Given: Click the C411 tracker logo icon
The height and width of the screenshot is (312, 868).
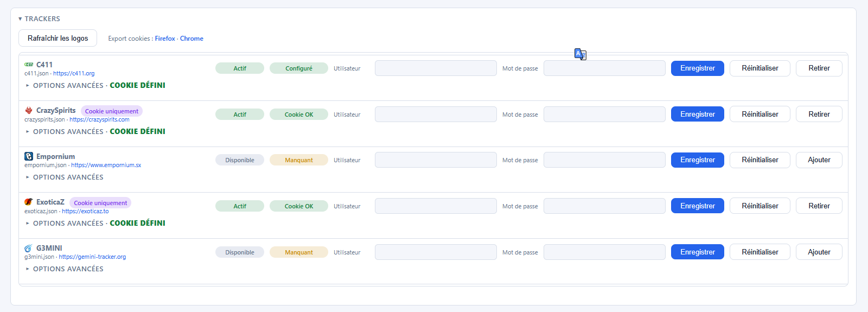Looking at the screenshot, I should (29, 65).
